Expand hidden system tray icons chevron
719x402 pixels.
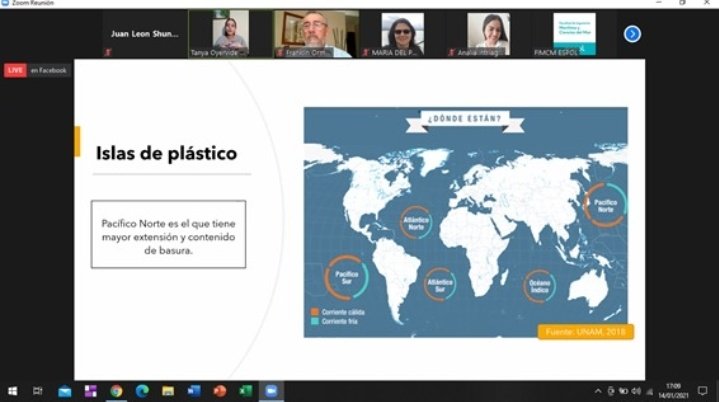tap(598, 391)
